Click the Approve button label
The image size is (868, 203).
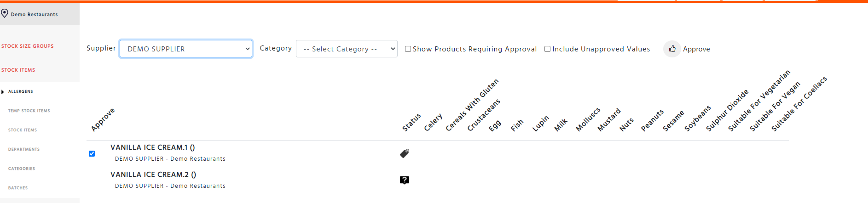click(x=696, y=49)
